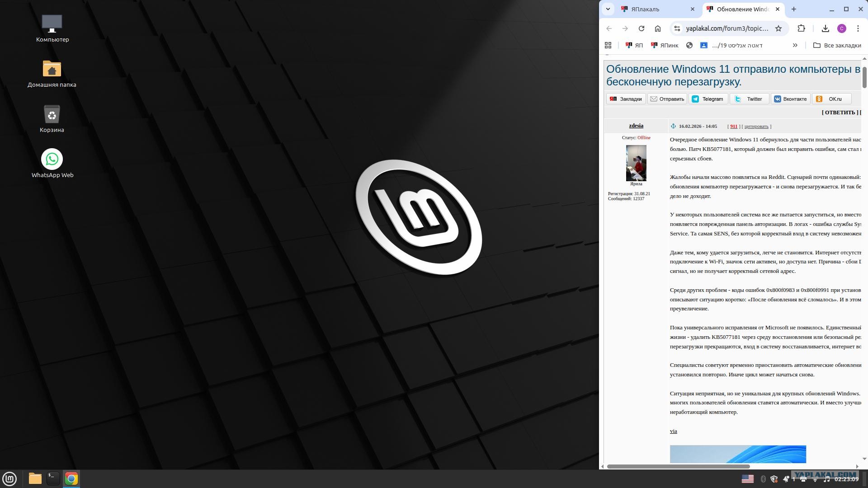This screenshot has width=868, height=488.
Task: Open the Linux Mint start menu
Action: tap(9, 479)
